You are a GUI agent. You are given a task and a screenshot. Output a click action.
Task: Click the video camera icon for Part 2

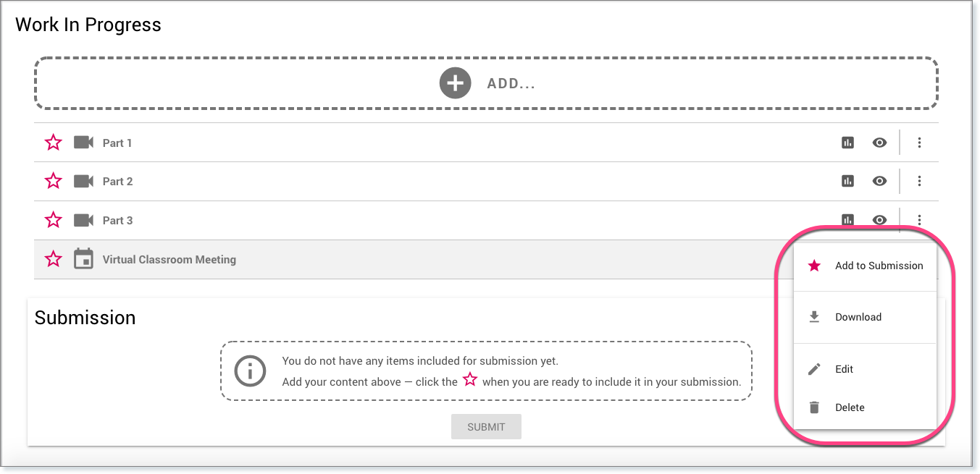coord(84,181)
